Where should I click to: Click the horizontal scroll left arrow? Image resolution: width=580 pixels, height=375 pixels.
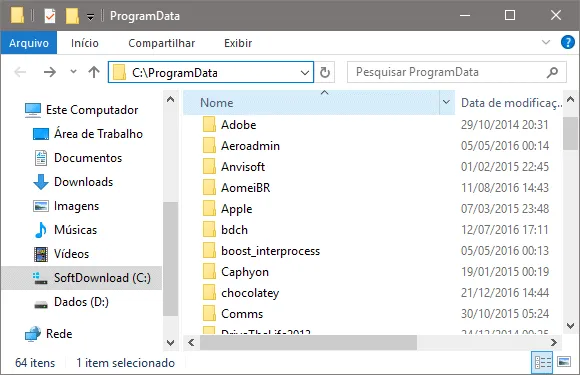tap(191, 342)
